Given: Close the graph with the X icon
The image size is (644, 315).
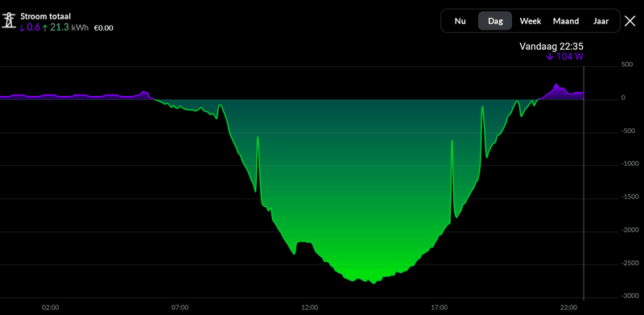Looking at the screenshot, I should point(630,21).
